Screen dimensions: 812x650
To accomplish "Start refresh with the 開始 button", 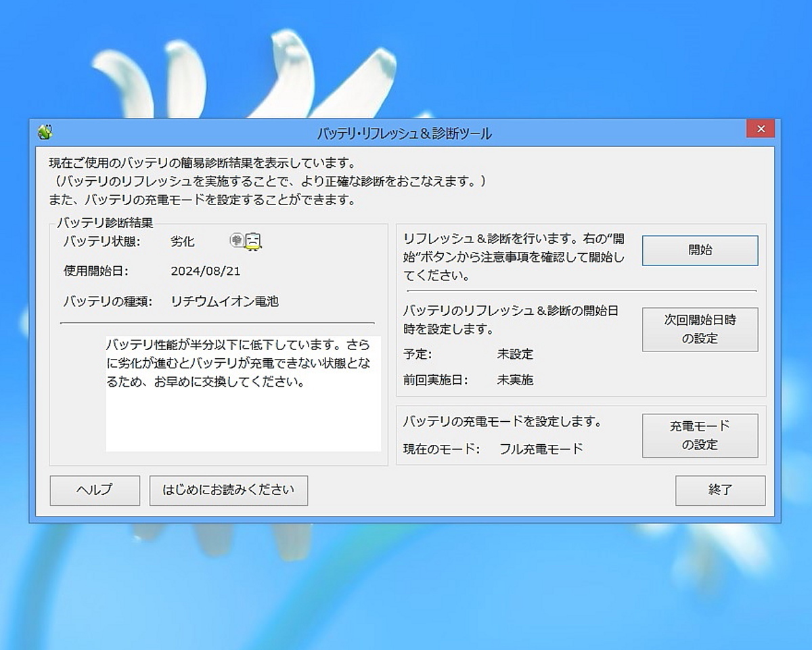I will tap(700, 250).
